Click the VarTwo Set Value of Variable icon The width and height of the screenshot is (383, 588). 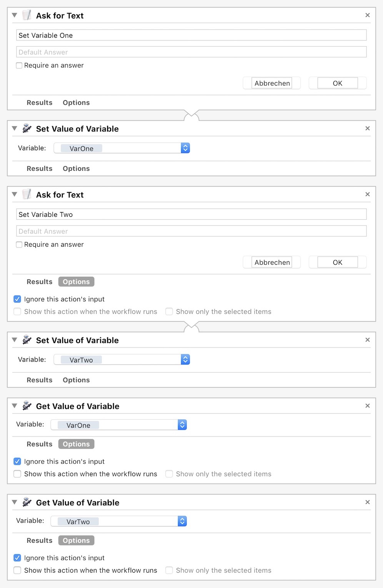[x=27, y=340]
